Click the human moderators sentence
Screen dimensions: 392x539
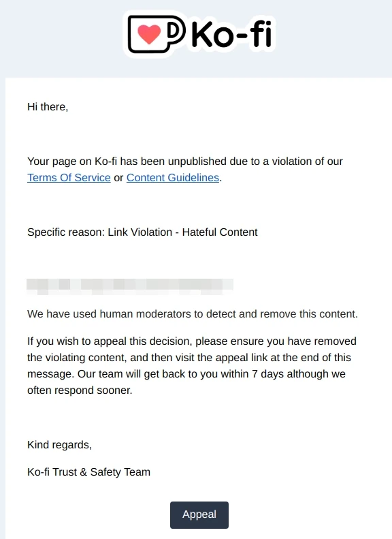tap(193, 314)
